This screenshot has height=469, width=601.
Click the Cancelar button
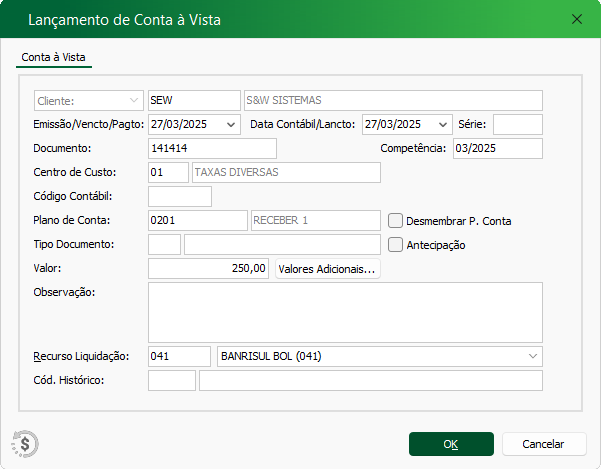click(544, 444)
